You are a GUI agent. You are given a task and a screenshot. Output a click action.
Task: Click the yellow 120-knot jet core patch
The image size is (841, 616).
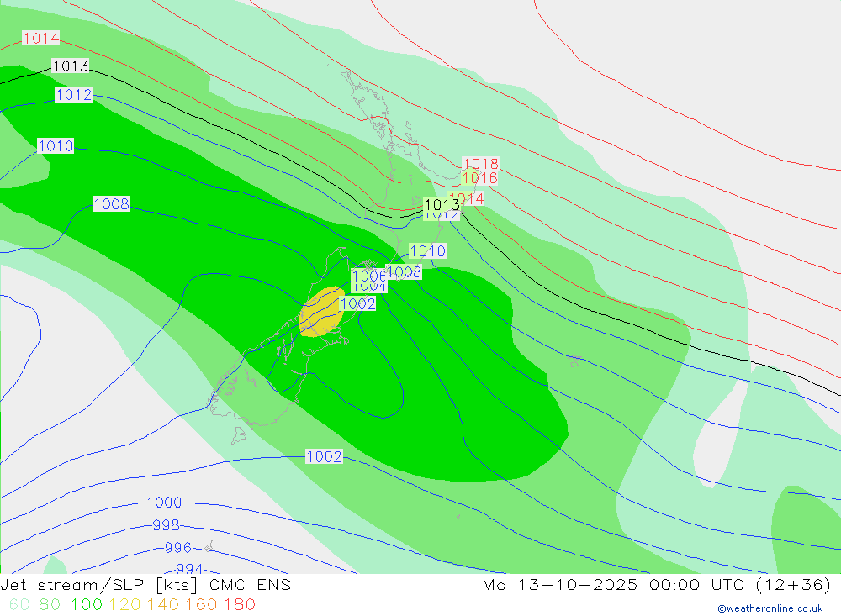tap(321, 312)
